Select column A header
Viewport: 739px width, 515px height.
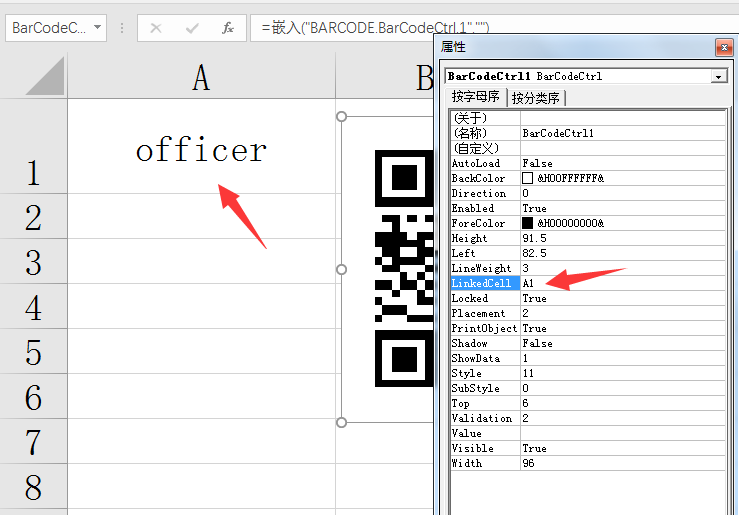201,76
